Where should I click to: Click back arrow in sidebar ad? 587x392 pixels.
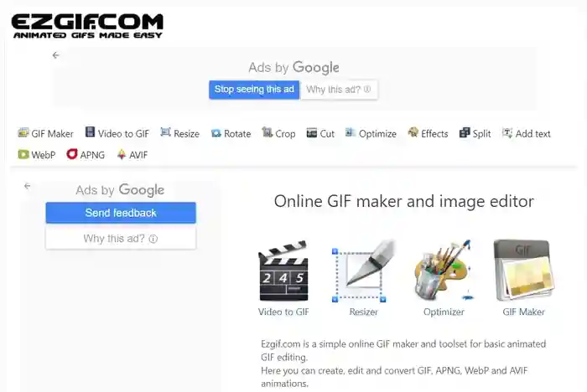tap(28, 186)
